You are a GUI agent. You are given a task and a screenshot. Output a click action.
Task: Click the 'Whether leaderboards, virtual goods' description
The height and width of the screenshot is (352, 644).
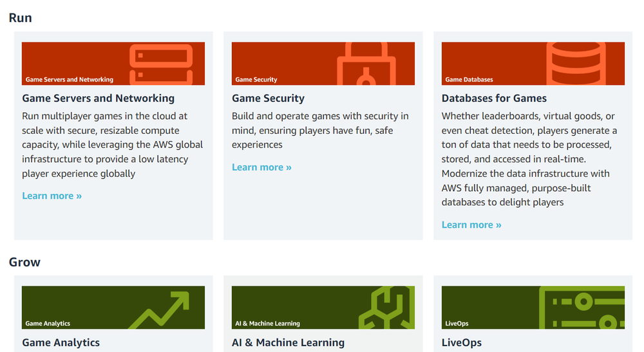pyautogui.click(x=529, y=159)
